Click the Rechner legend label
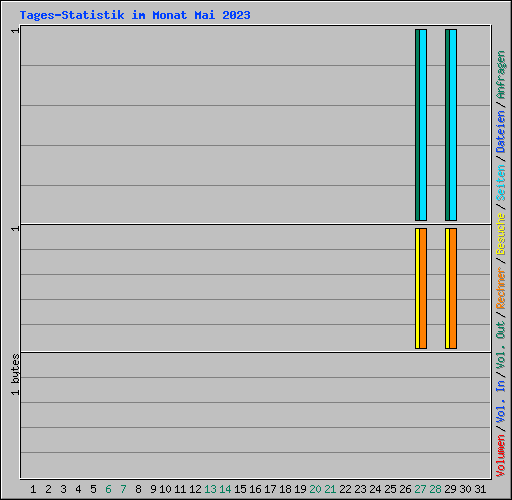This screenshot has width=512, height=500. tap(501, 288)
